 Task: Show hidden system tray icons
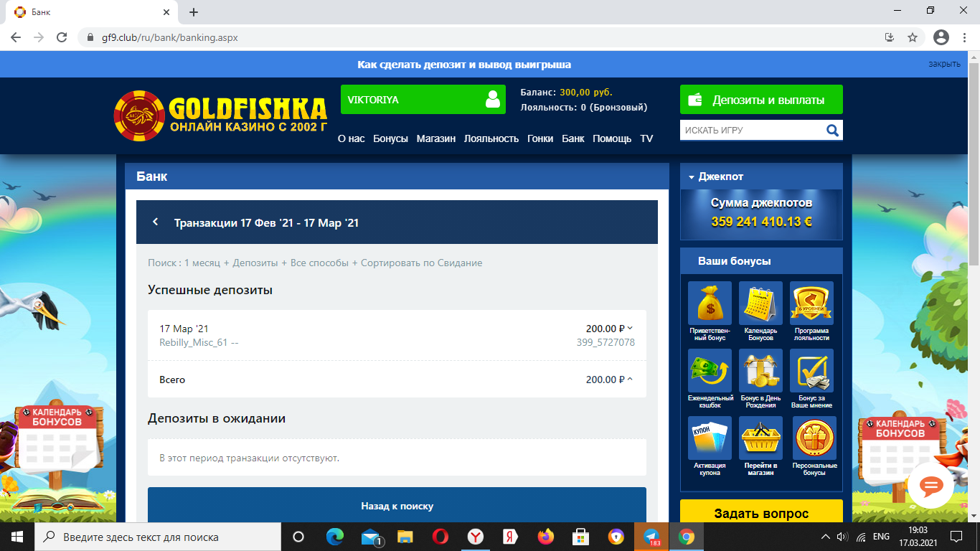[824, 537]
